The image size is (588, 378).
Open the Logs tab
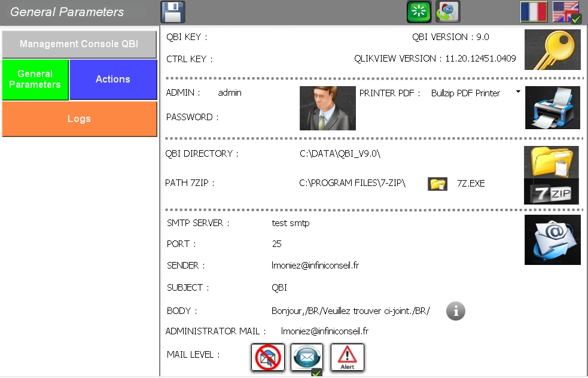click(x=79, y=119)
